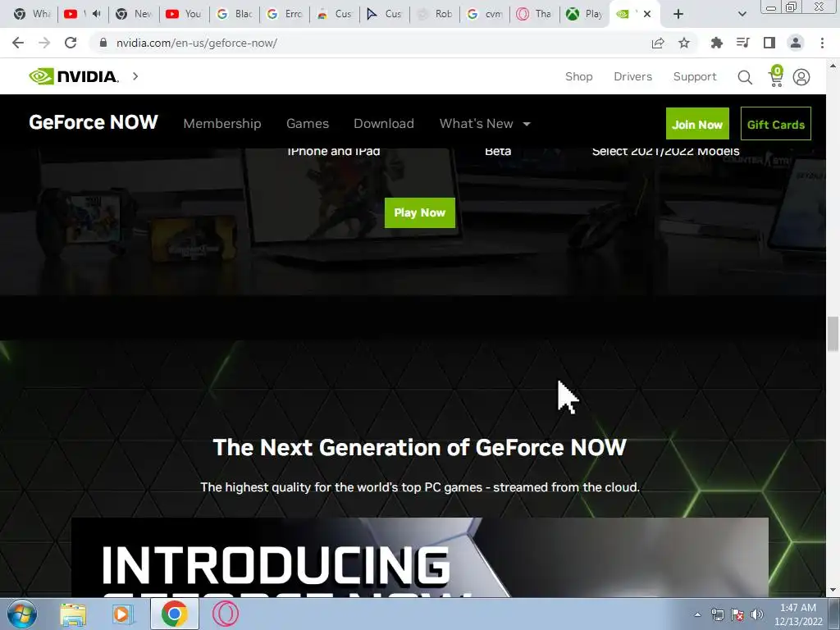The image size is (840, 630).
Task: Open Chrome three-dot menu
Action: 822,43
